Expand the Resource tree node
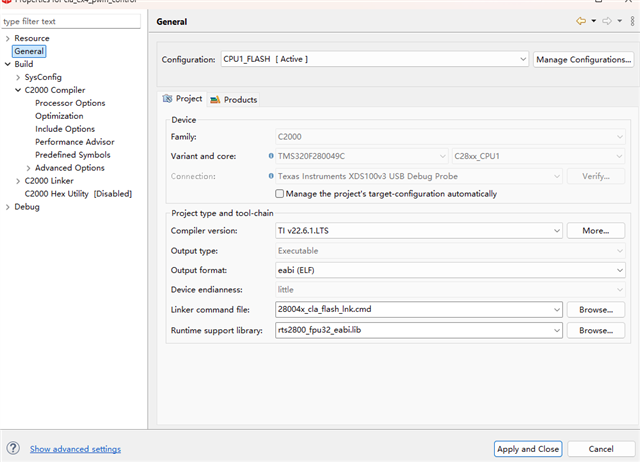This screenshot has width=640, height=462. (x=8, y=38)
